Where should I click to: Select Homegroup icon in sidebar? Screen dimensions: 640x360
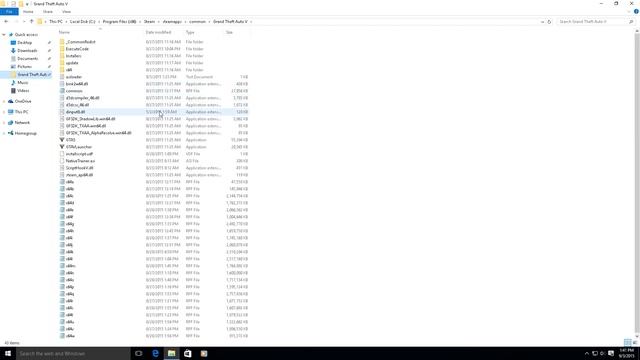pos(11,133)
